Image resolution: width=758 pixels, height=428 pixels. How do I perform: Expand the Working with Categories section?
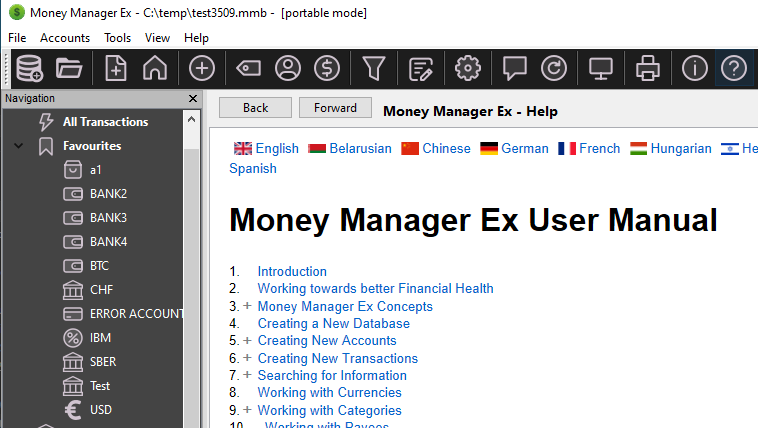click(x=248, y=410)
